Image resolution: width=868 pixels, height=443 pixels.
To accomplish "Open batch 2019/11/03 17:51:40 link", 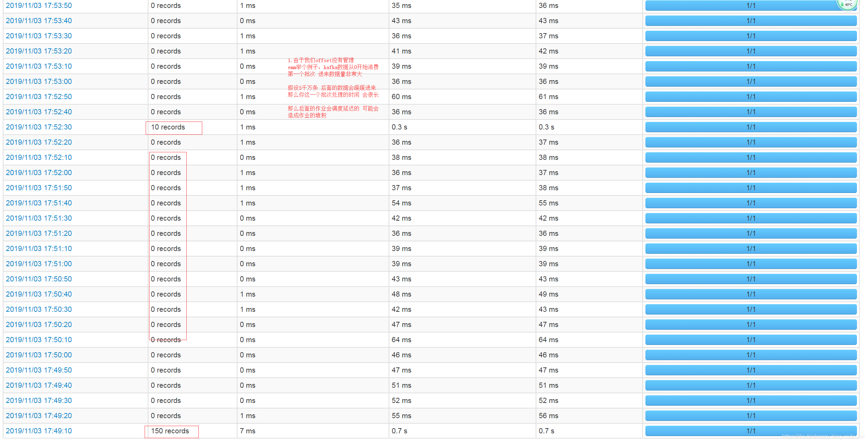I will tap(39, 203).
